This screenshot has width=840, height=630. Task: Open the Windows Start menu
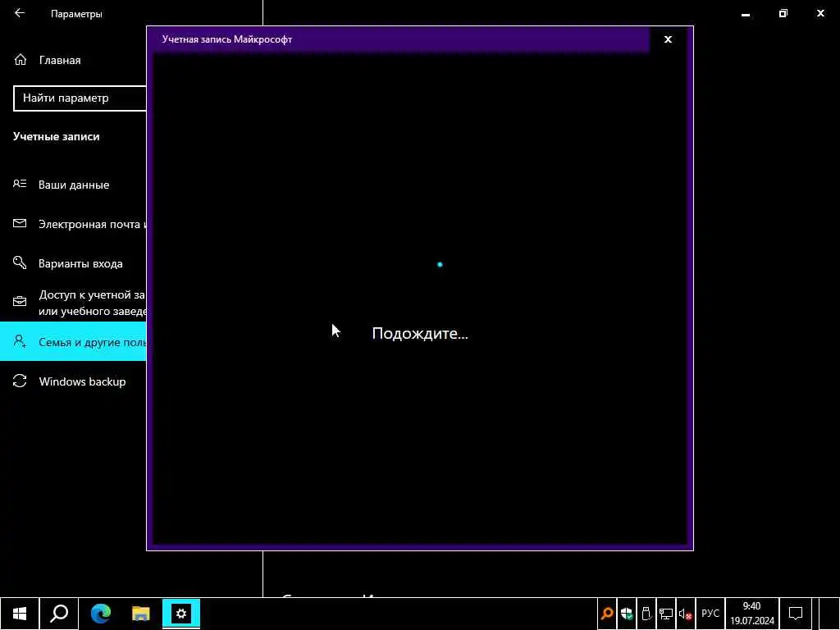tap(20, 614)
